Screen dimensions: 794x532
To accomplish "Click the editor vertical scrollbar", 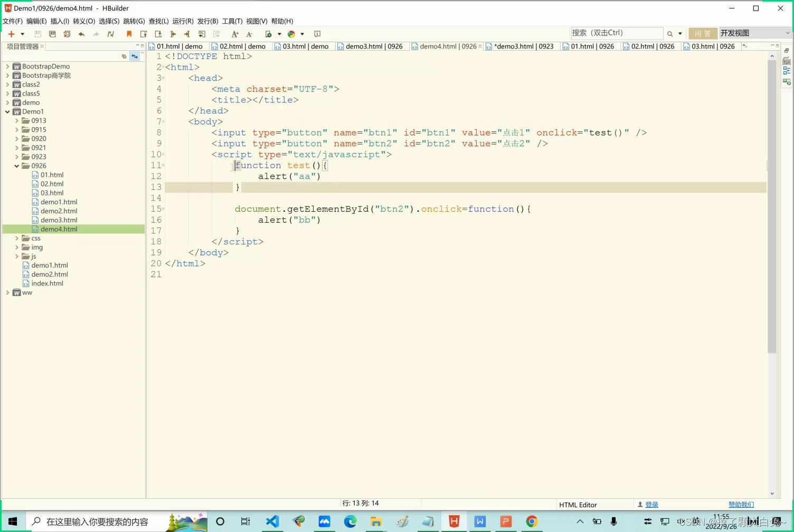I will click(772, 206).
